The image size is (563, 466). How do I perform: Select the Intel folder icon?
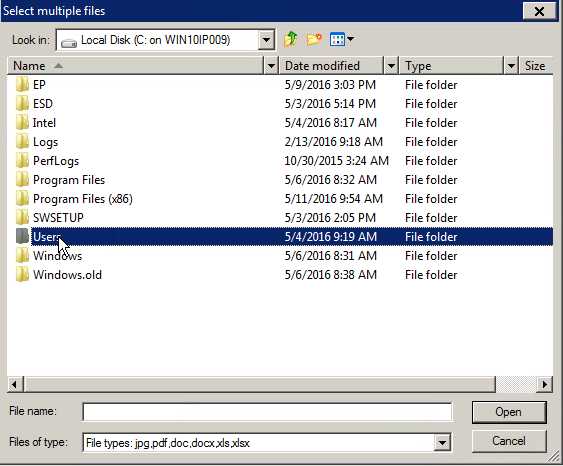point(22,123)
